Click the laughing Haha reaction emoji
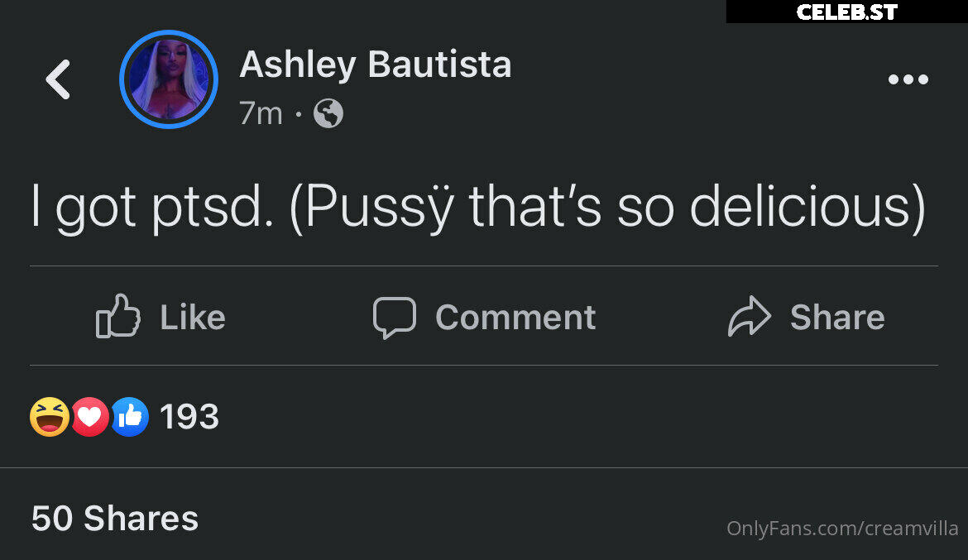The image size is (968, 560). pos(50,417)
